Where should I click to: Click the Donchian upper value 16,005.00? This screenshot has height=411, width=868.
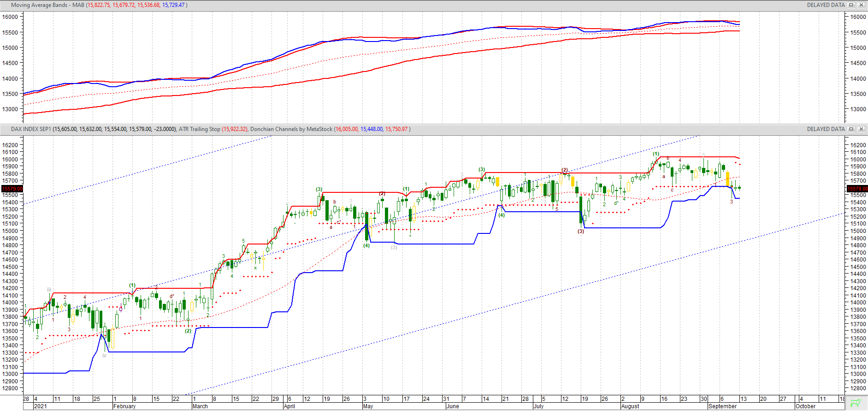347,129
